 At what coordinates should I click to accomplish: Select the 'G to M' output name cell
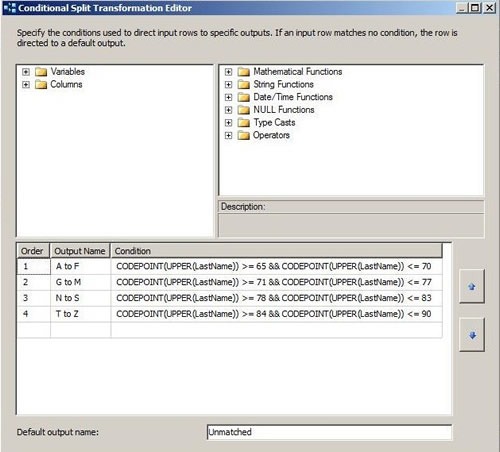(80, 282)
